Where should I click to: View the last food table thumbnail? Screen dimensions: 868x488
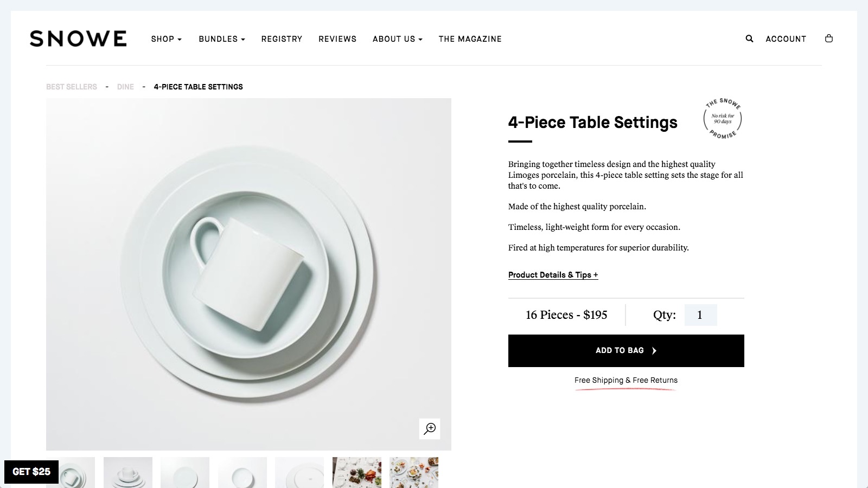[x=414, y=473]
